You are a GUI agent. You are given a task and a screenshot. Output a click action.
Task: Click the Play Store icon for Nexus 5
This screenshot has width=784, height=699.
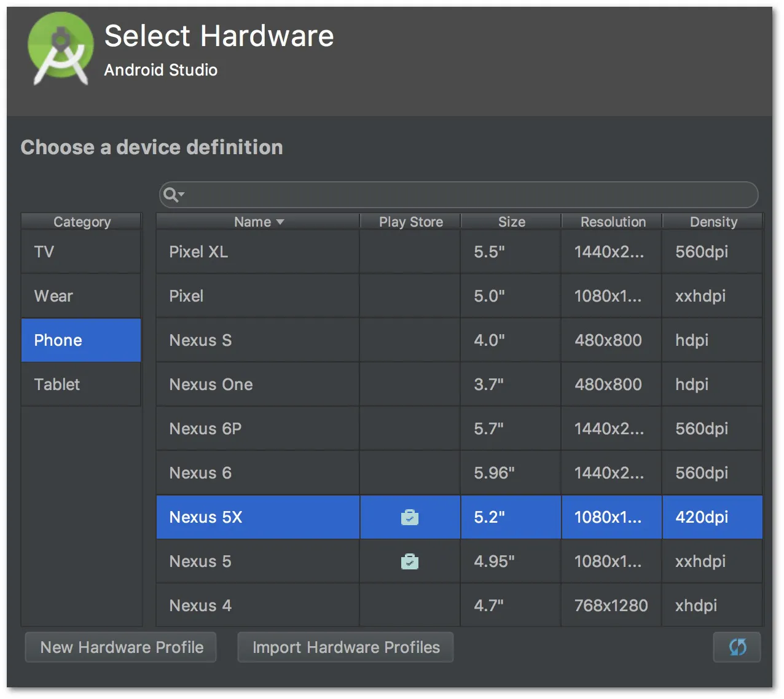click(410, 561)
